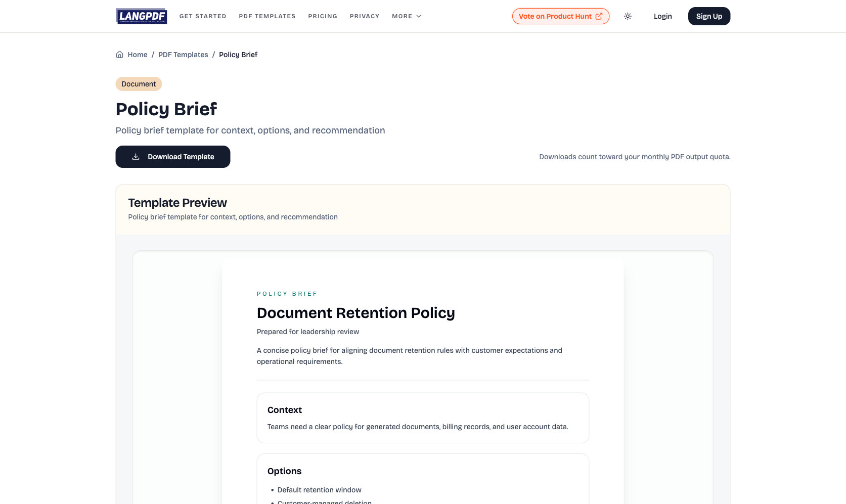Click the Policy Brief page heading

pos(166,109)
